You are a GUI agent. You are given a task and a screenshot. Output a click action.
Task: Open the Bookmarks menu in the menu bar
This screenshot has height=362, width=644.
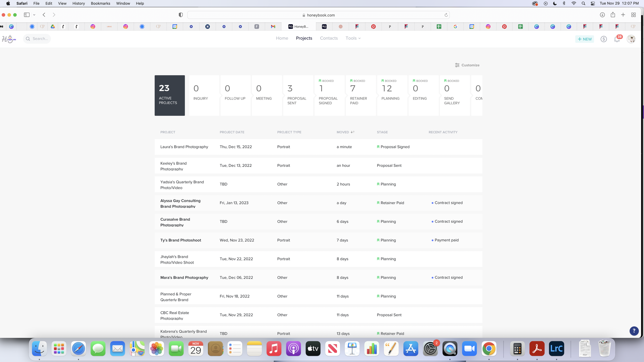(x=100, y=3)
